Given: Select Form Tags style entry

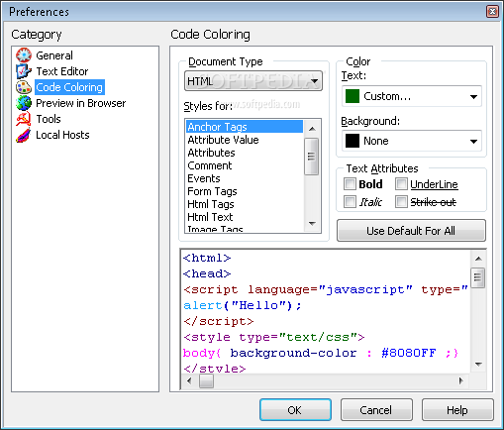Looking at the screenshot, I should pyautogui.click(x=245, y=191).
